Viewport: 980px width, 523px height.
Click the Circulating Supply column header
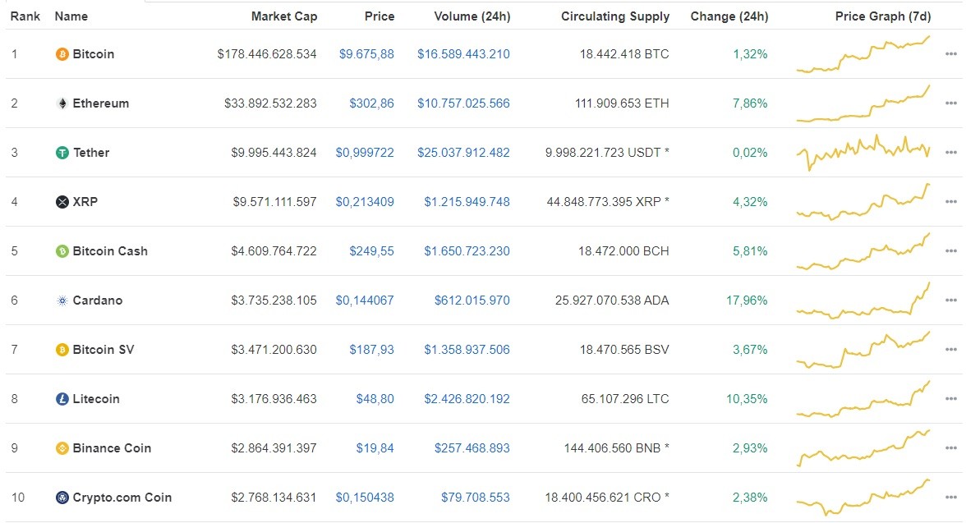click(614, 16)
